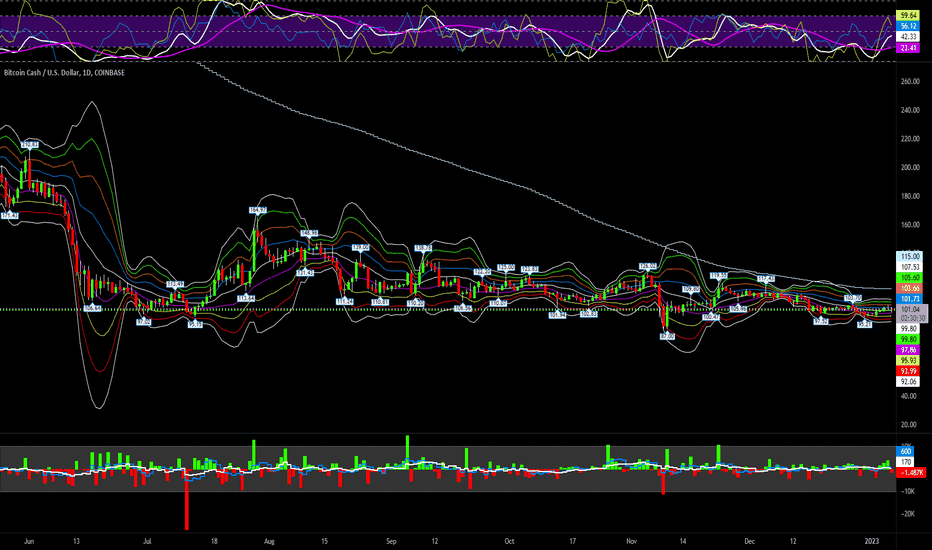
Task: Click the 20.00 price axis tick
Action: (x=909, y=425)
